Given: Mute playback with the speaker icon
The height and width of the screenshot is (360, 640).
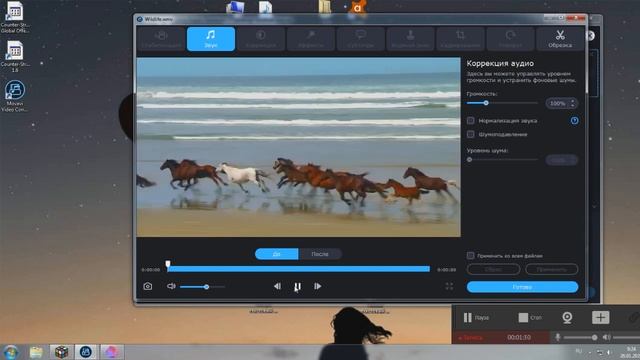Looking at the screenshot, I should [171, 287].
